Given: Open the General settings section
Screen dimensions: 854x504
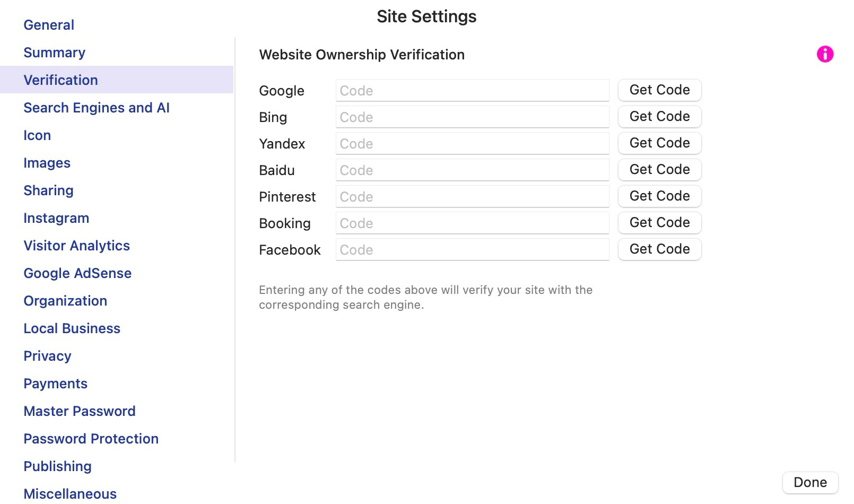Looking at the screenshot, I should [49, 25].
